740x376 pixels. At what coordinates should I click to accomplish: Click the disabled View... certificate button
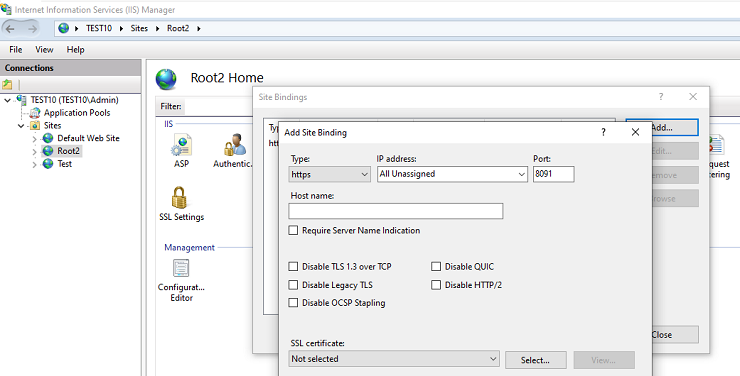[x=604, y=360]
